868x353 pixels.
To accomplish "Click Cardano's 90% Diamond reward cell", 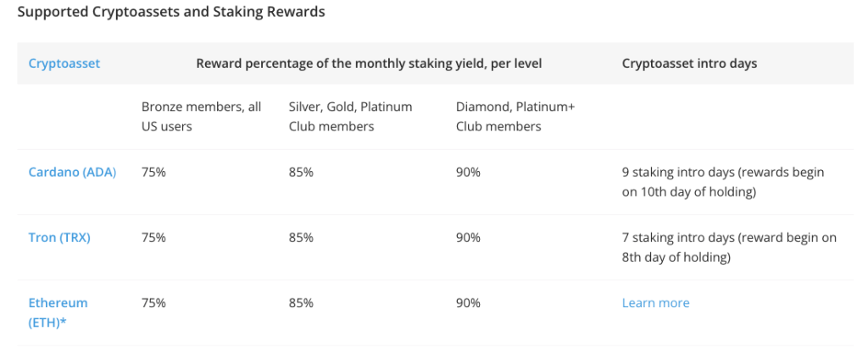I will [468, 172].
